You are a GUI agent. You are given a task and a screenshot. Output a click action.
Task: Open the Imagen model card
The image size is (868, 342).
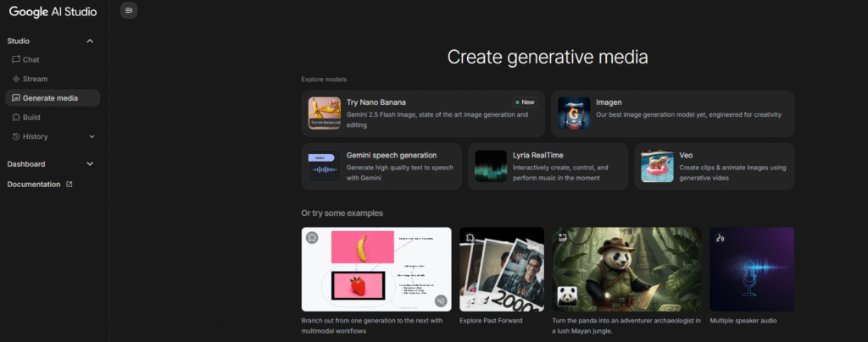pos(672,113)
